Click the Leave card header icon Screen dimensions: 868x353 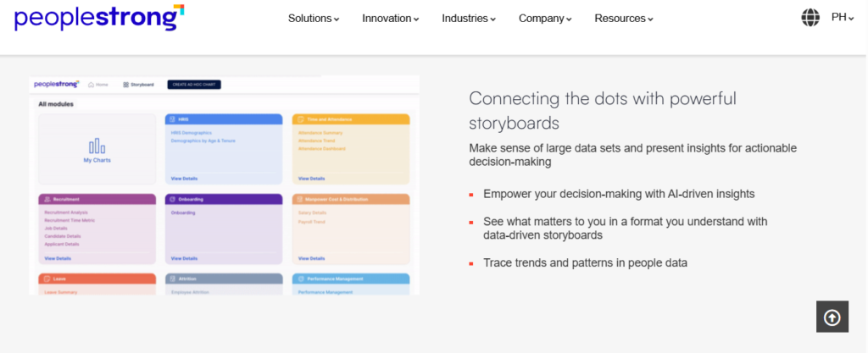point(47,279)
